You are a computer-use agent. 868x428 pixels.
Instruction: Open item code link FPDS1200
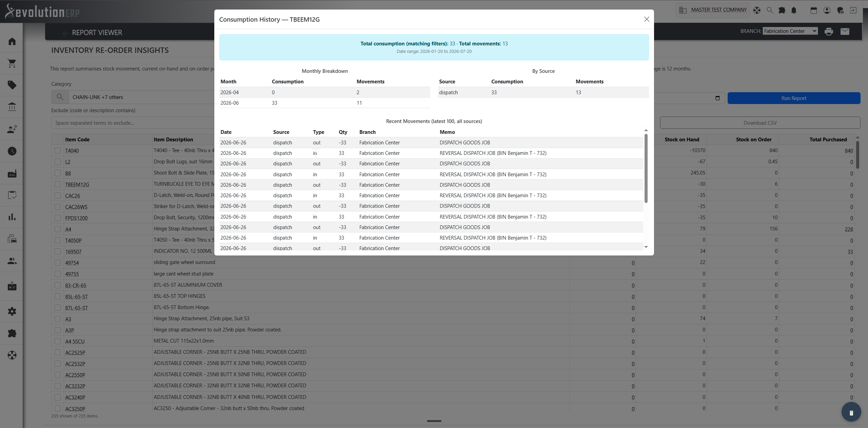pyautogui.click(x=76, y=218)
